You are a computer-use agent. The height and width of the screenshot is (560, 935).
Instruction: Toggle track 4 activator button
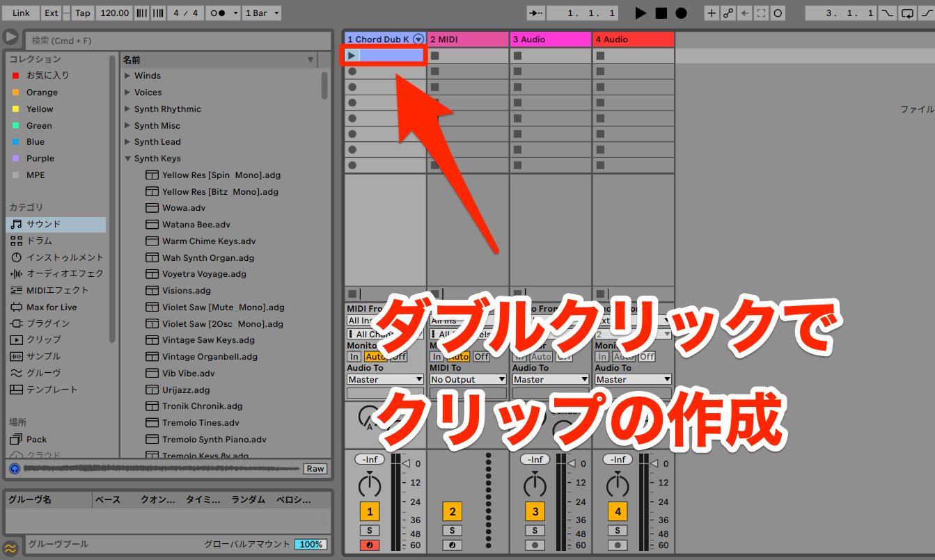tap(618, 512)
